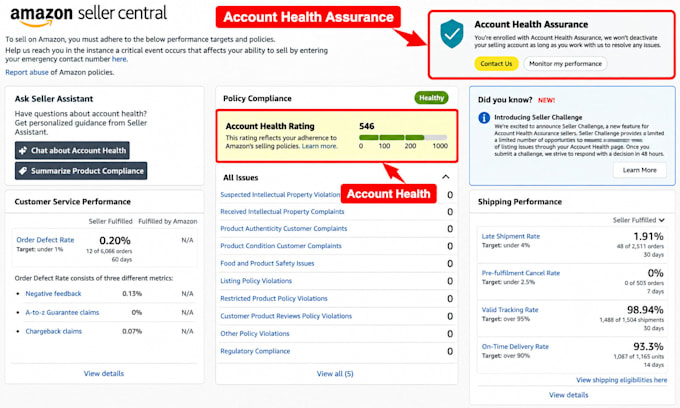This screenshot has height=408, width=680.
Task: Click the 0% Pre-fulfillment Cancel Rate value
Action: [x=655, y=273]
